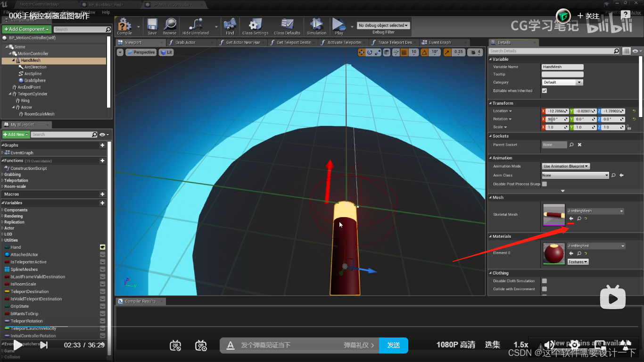Switch to the Activate Teleporter tab
This screenshot has width=644, height=362.
pos(344,42)
